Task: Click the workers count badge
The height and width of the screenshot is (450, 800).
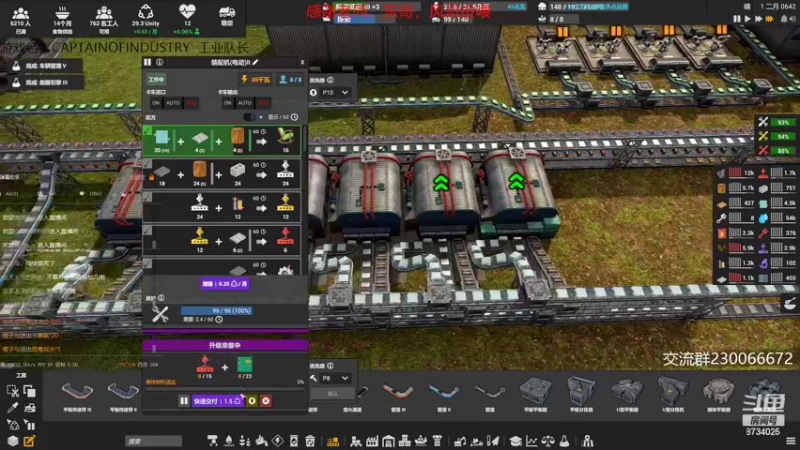Action: coord(290,80)
